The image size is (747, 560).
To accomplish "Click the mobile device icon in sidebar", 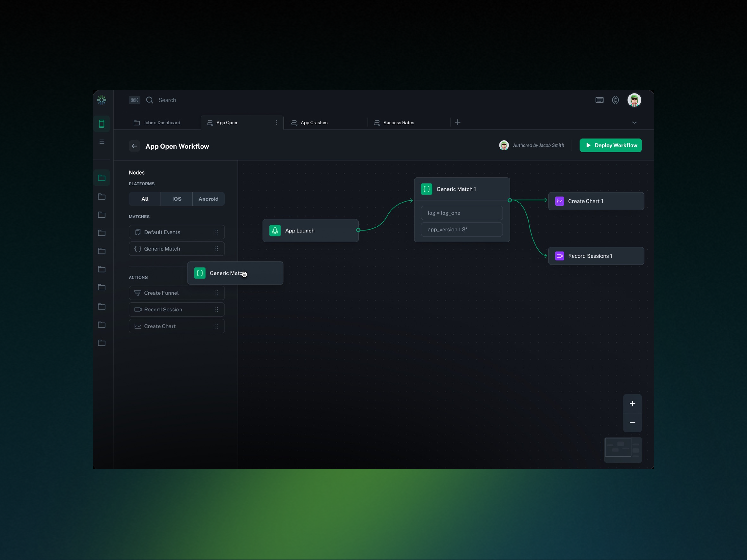I will pos(102,123).
